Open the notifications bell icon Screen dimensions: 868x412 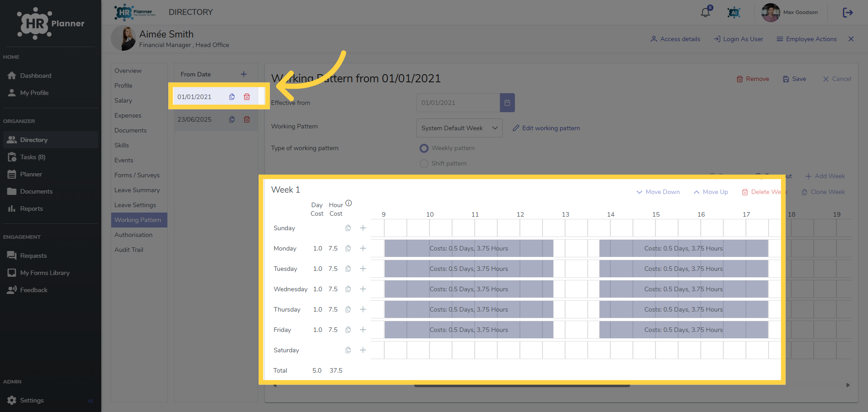[705, 13]
